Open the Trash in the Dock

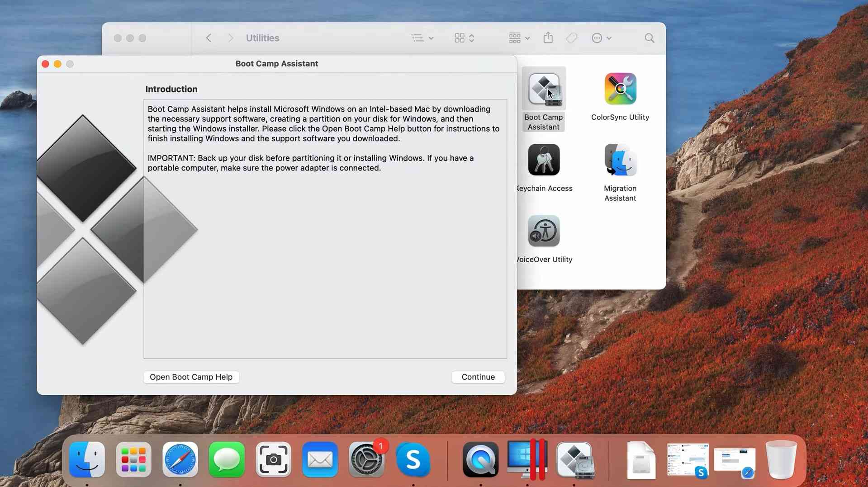(781, 460)
